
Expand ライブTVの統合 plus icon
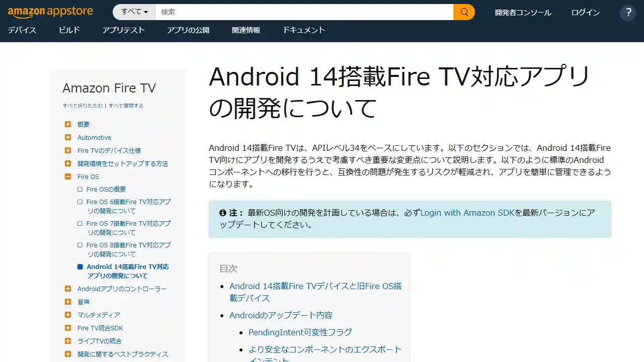click(x=68, y=341)
